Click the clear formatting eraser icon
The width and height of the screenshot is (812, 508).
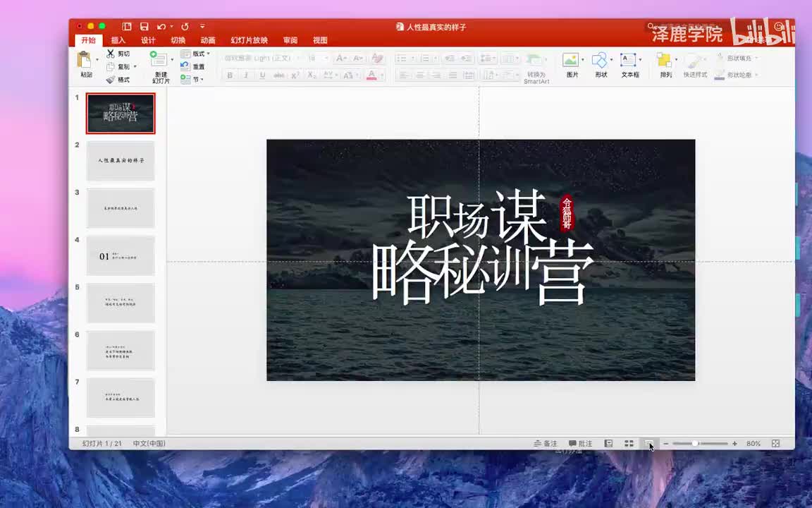tap(378, 59)
